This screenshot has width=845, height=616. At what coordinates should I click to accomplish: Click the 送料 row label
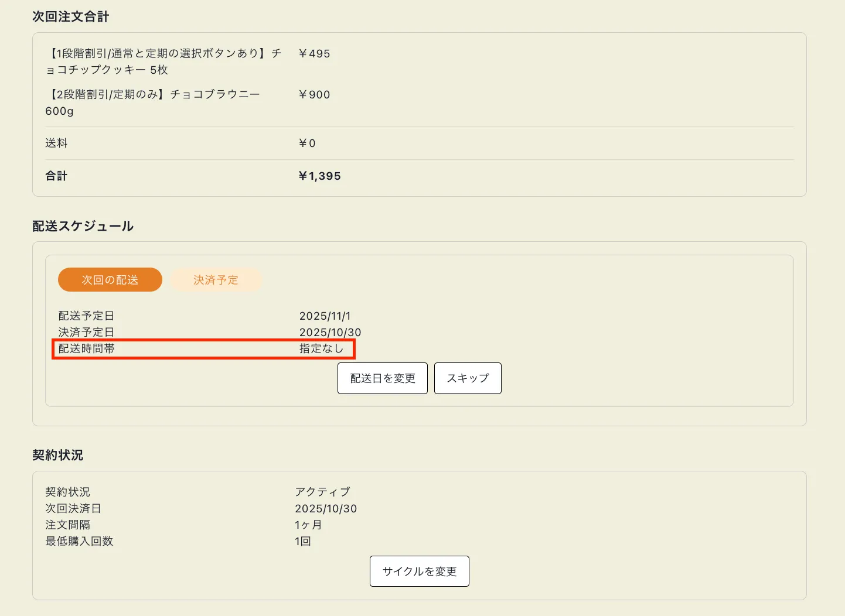(x=56, y=143)
